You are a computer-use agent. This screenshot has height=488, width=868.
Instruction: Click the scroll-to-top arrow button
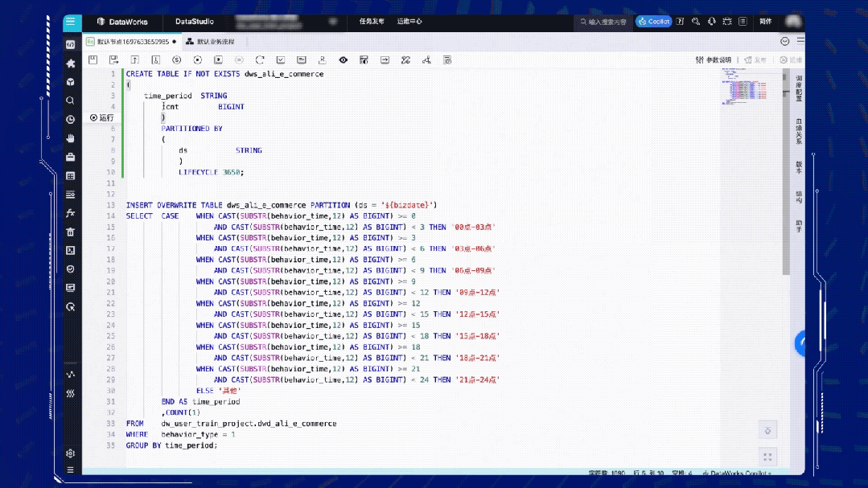(767, 430)
